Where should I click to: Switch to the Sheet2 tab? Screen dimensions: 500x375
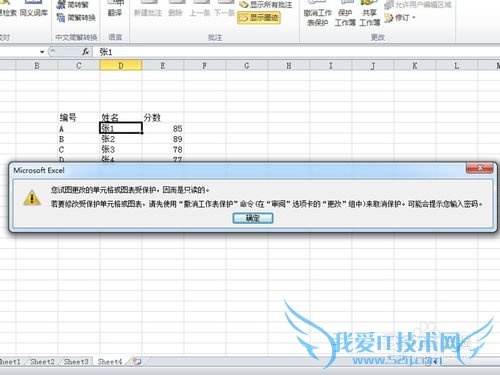pyautogui.click(x=42, y=362)
